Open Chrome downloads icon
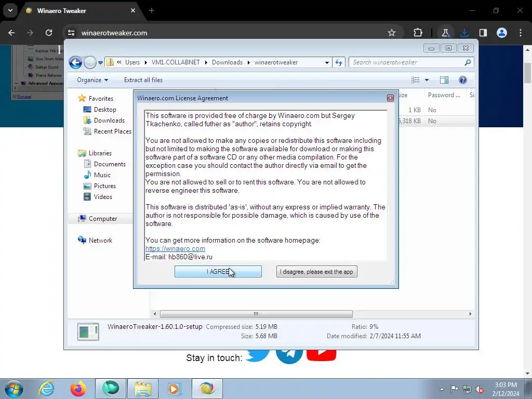Viewport: 532px width, 399px height. 464,33
